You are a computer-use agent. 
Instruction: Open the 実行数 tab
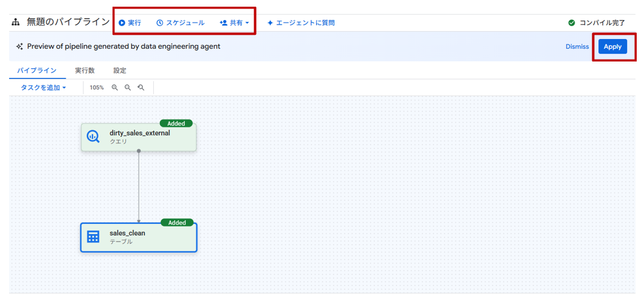tap(85, 71)
